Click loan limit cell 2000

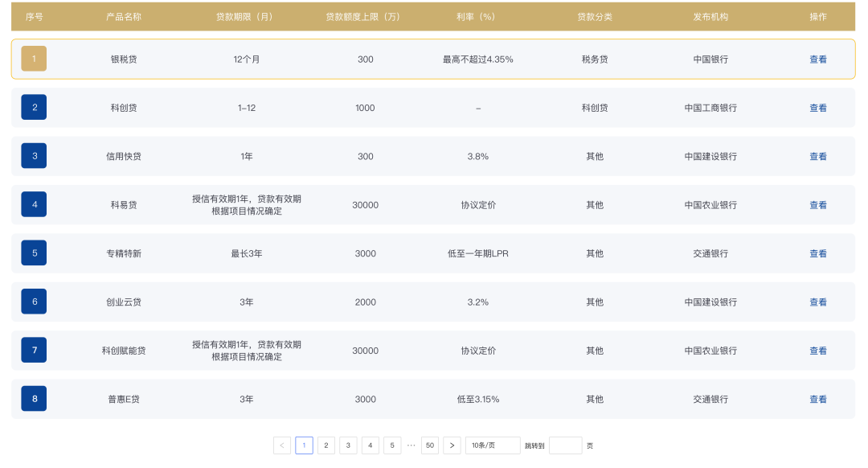(365, 302)
